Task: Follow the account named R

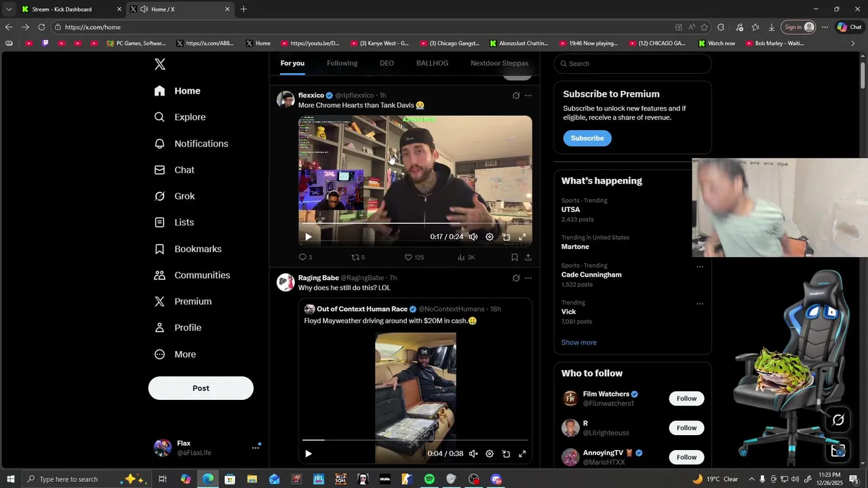Action: point(686,428)
